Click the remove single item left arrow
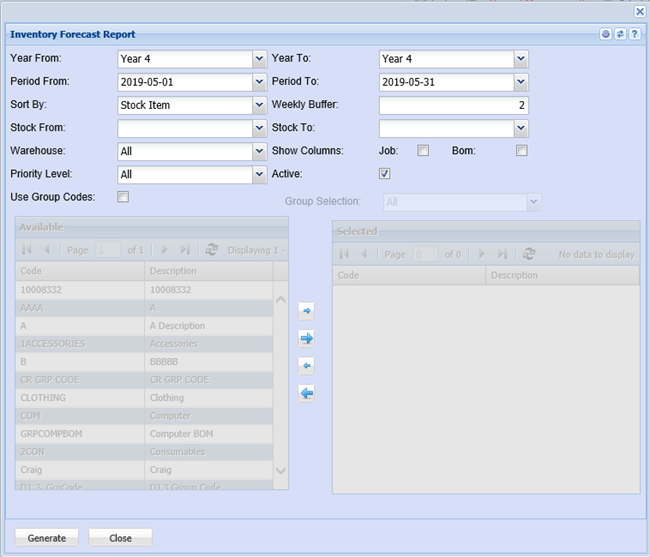This screenshot has height=557, width=650. click(x=307, y=365)
